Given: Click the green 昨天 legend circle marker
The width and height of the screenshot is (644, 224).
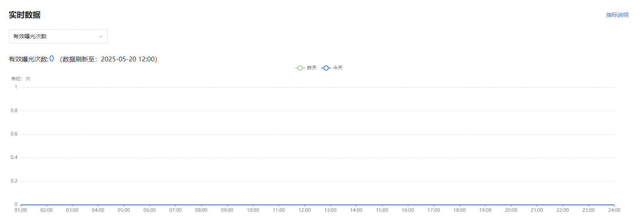Looking at the screenshot, I should tap(300, 68).
